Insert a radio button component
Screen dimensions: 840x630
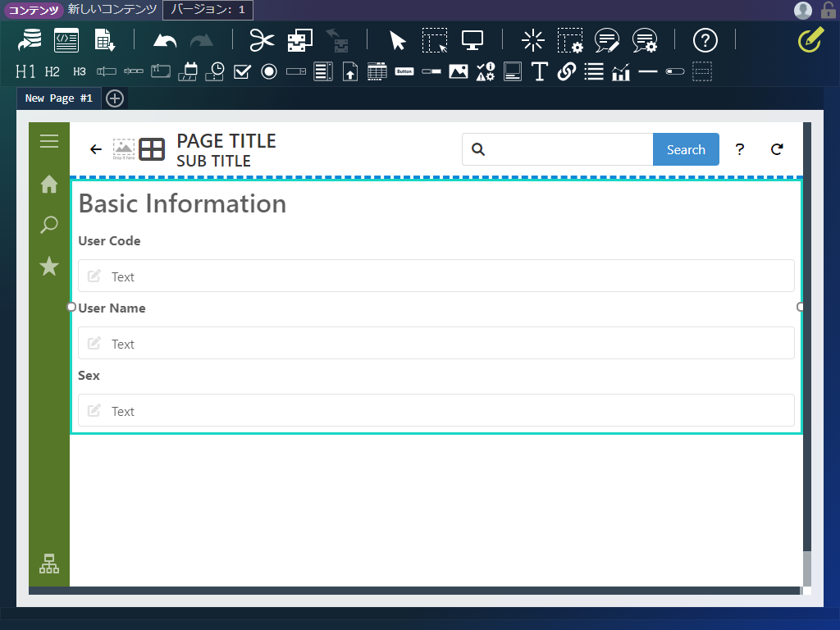269,71
